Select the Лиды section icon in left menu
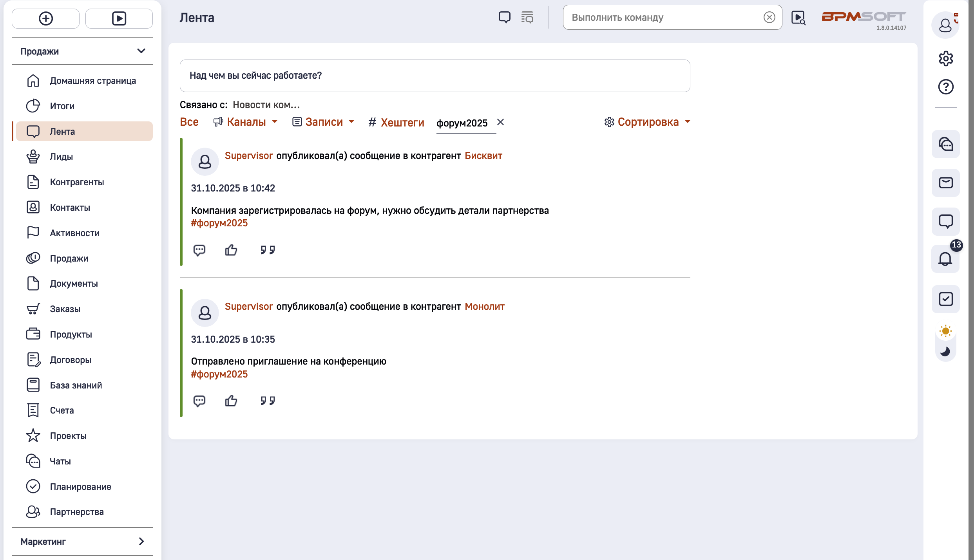 click(33, 156)
